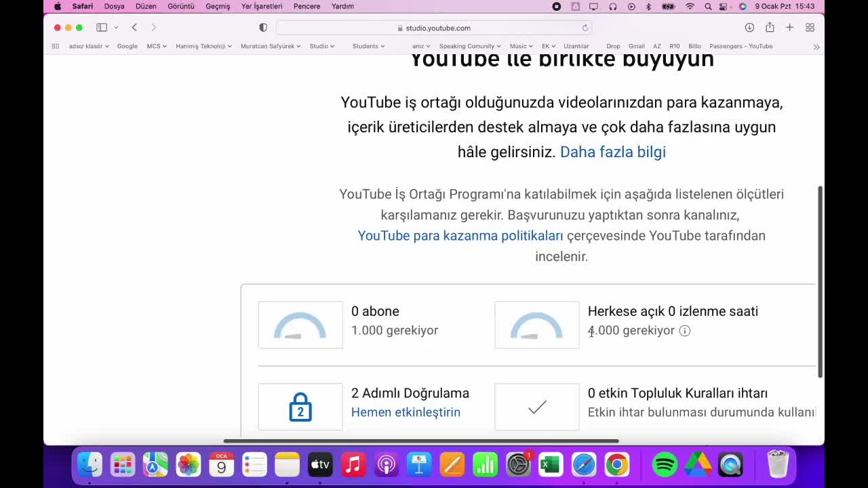The width and height of the screenshot is (868, 488).
Task: Open Spotify from the Dock
Action: pyautogui.click(x=665, y=465)
